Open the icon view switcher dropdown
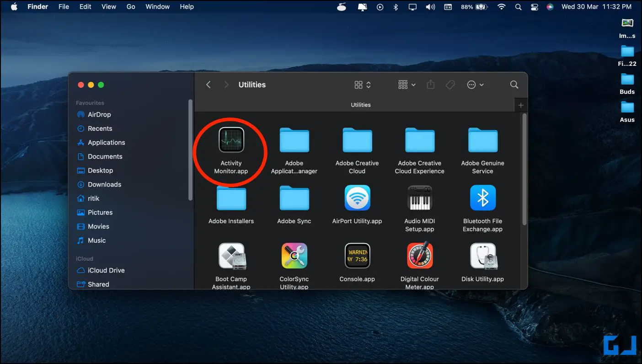642x364 pixels. coord(363,85)
